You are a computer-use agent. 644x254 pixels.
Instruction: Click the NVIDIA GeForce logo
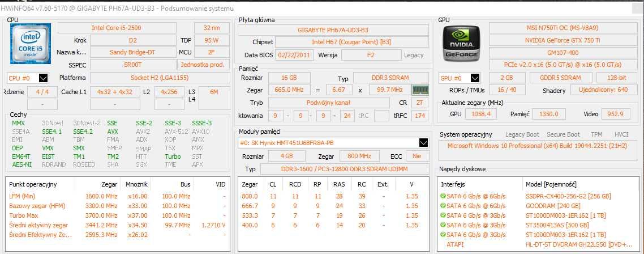click(461, 43)
